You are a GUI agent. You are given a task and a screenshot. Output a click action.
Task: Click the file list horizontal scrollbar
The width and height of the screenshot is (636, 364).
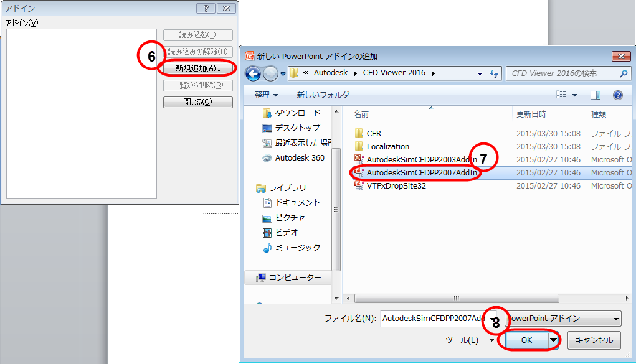457,298
